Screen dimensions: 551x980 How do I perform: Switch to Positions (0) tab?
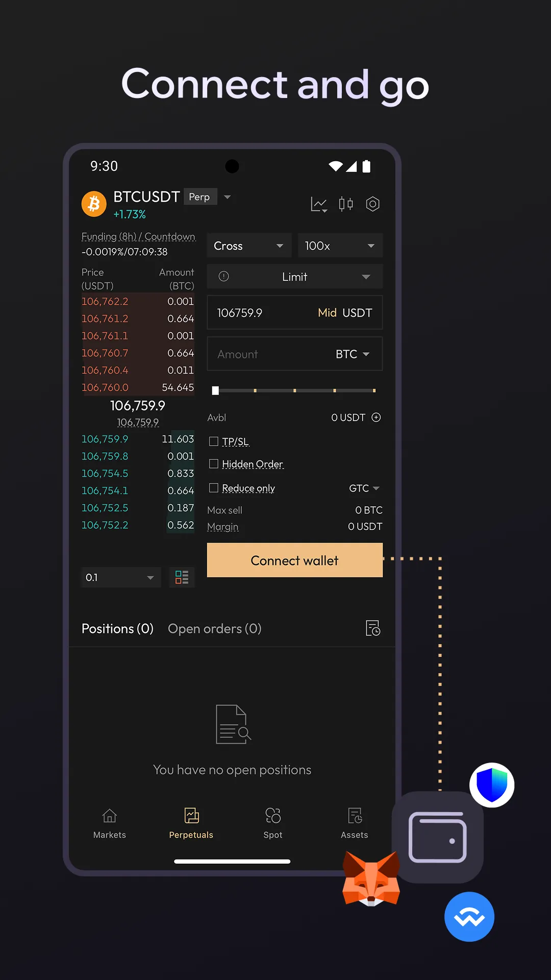[117, 628]
